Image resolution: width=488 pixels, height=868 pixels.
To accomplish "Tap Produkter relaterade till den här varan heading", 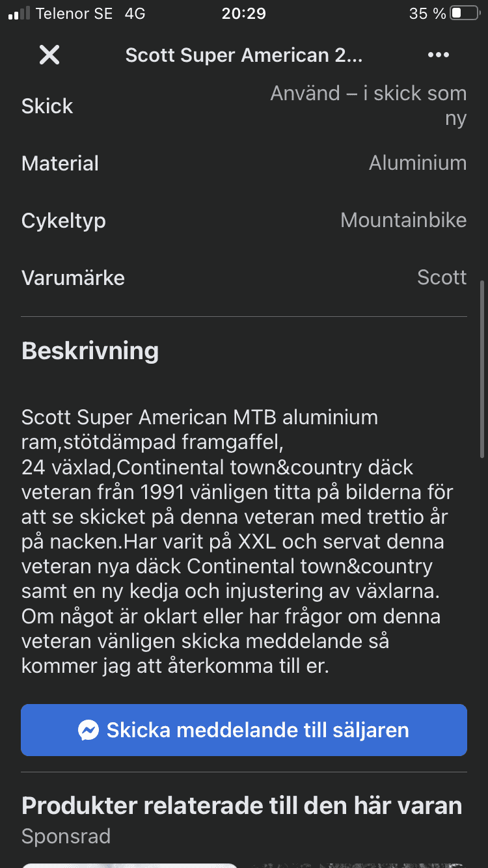I will (242, 806).
